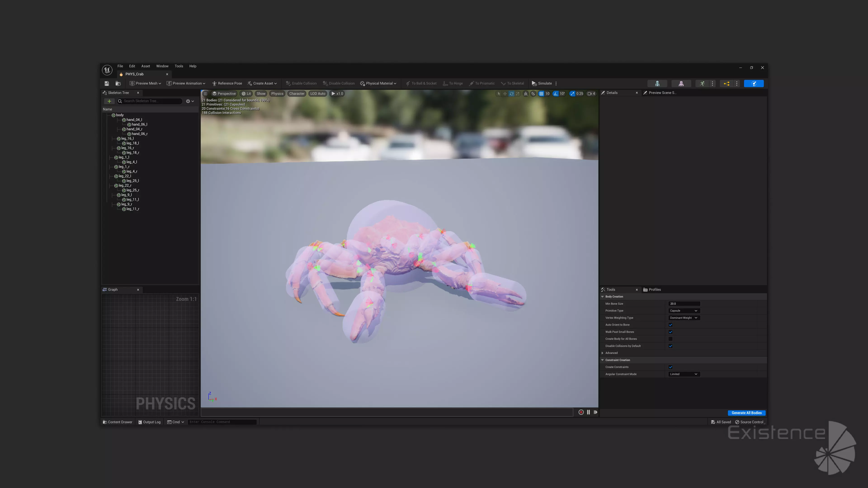Click the Reference Pose button
The width and height of the screenshot is (868, 488).
(x=227, y=84)
